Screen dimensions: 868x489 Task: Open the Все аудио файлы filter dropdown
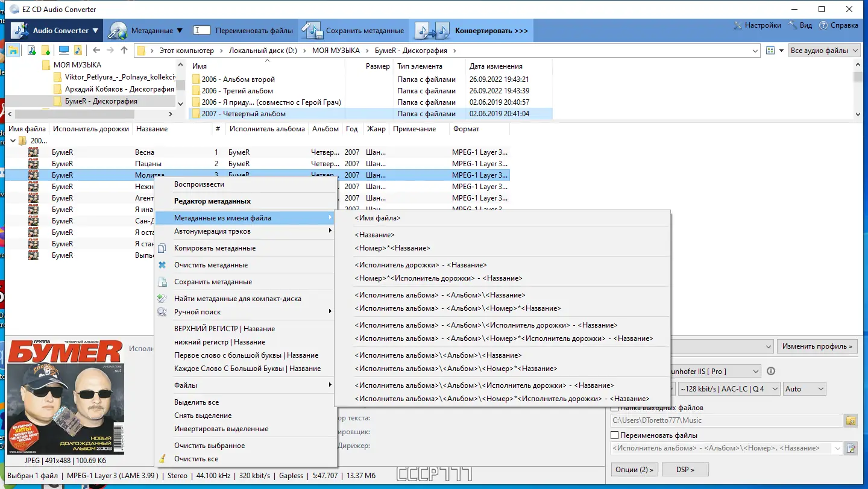(825, 51)
